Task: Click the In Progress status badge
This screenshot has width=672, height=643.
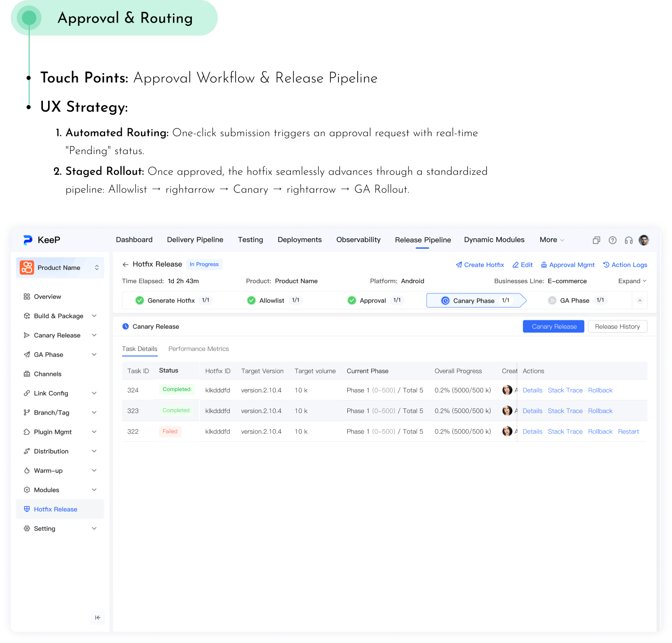Action: tap(204, 264)
